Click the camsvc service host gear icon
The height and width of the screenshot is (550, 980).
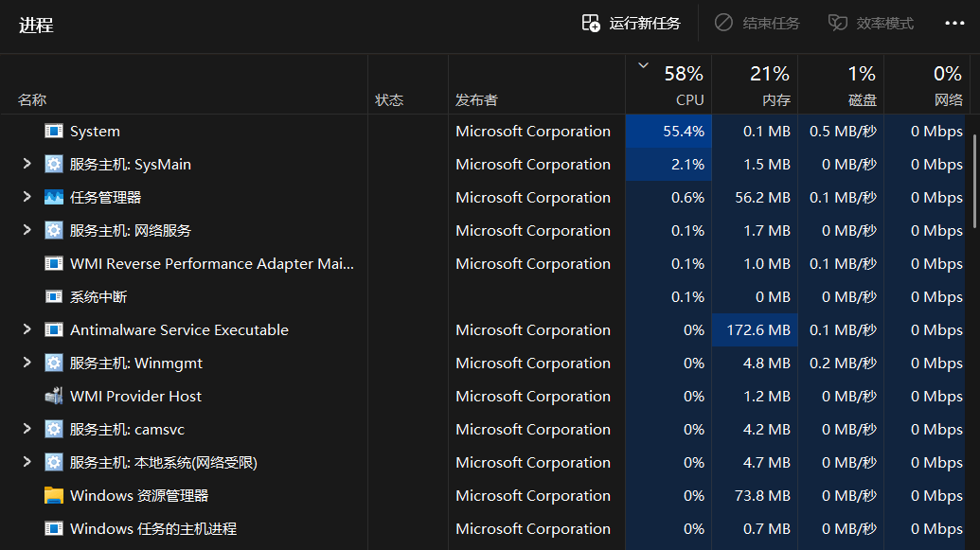54,430
